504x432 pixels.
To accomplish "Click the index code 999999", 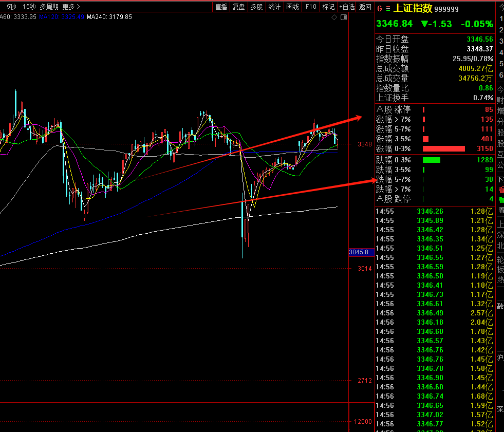I will pyautogui.click(x=446, y=9).
